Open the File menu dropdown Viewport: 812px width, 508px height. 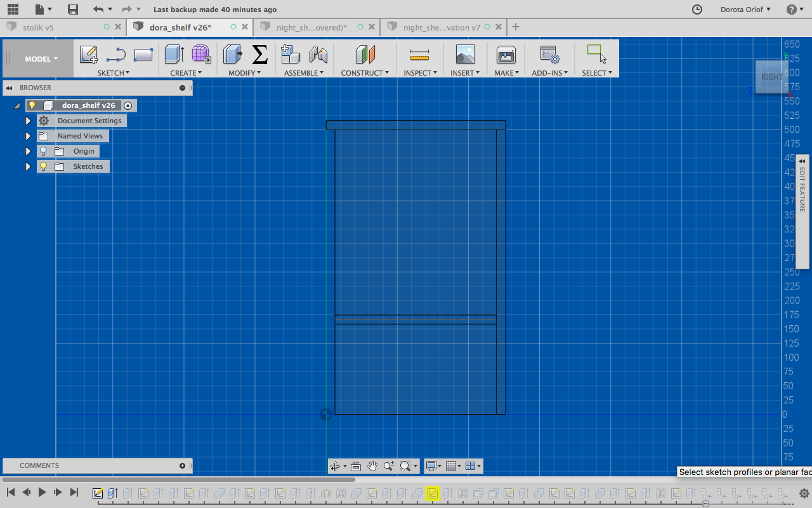(44, 10)
